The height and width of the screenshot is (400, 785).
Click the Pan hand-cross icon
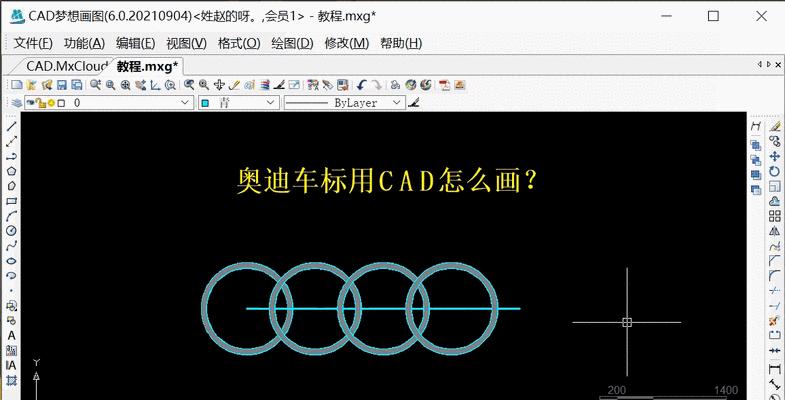219,85
